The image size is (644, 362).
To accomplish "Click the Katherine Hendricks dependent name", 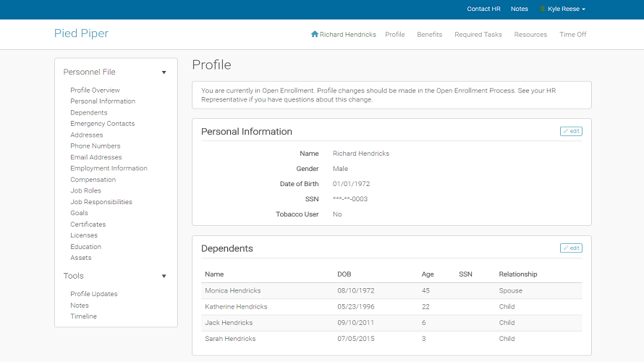I will coord(236,306).
